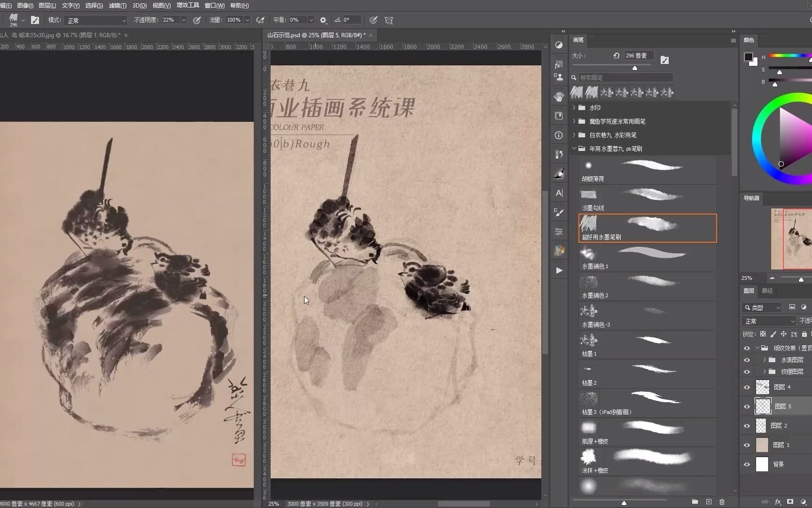Screen dimensions: 812x508
Task: Open layer filter 类型 dropdown
Action: pyautogui.click(x=762, y=308)
